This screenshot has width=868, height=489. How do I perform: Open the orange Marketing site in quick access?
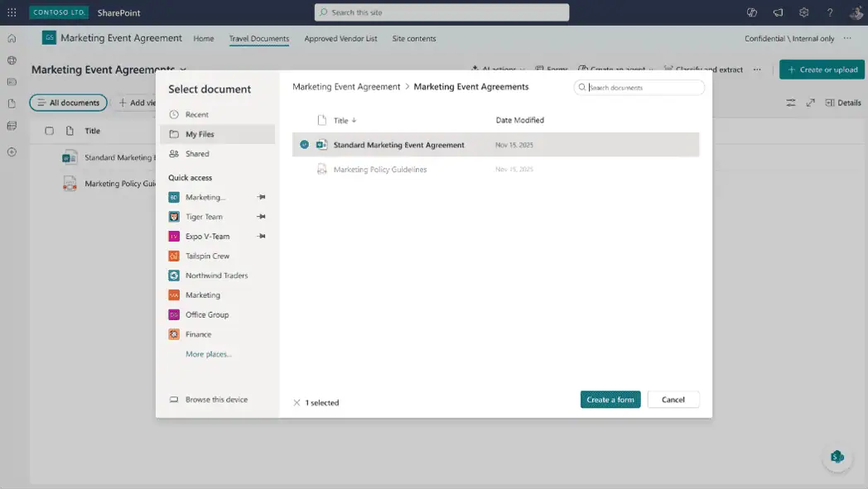tap(203, 295)
